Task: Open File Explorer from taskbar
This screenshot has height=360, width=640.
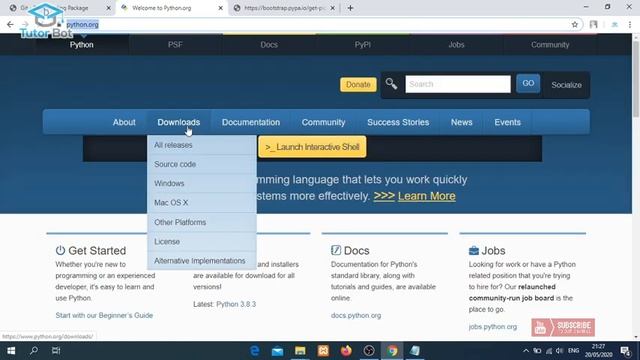Action: click(300, 351)
